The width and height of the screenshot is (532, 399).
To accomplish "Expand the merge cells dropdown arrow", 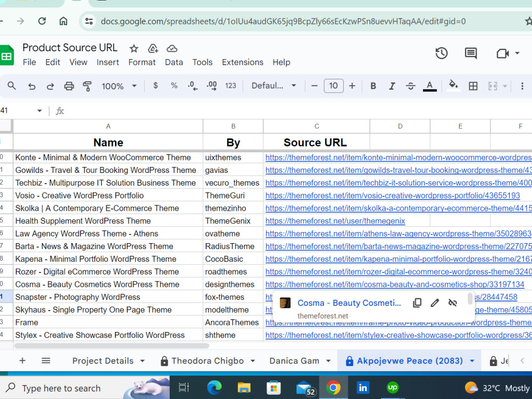I will pos(505,86).
